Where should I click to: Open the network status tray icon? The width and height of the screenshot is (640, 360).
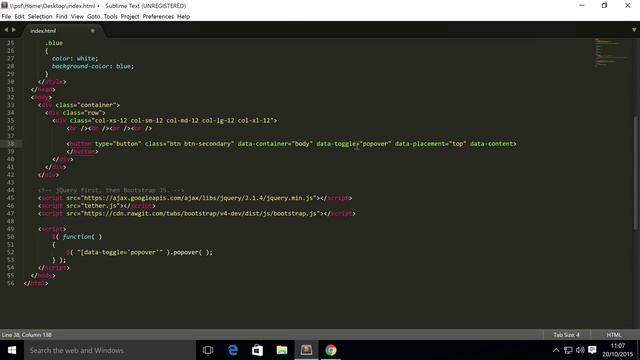coord(568,350)
